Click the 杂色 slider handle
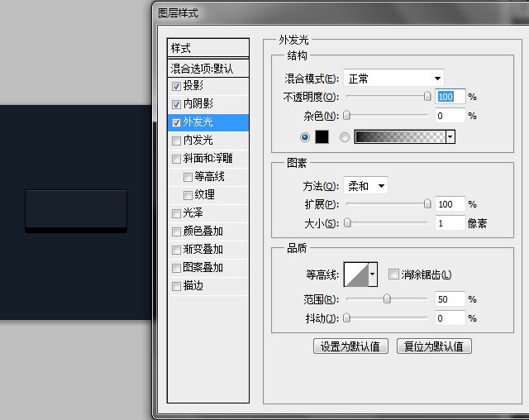529x420 pixels. point(346,116)
